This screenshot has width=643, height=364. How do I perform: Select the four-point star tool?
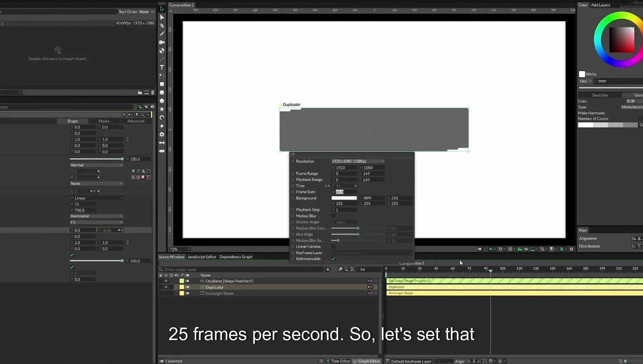coord(162,126)
